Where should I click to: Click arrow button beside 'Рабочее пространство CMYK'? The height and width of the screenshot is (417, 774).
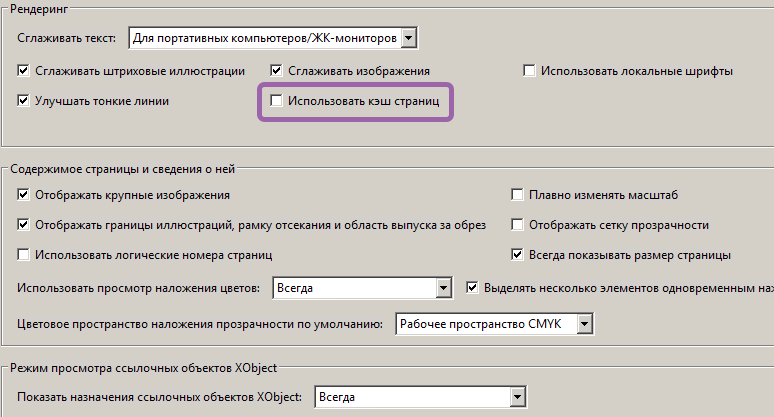(585, 324)
